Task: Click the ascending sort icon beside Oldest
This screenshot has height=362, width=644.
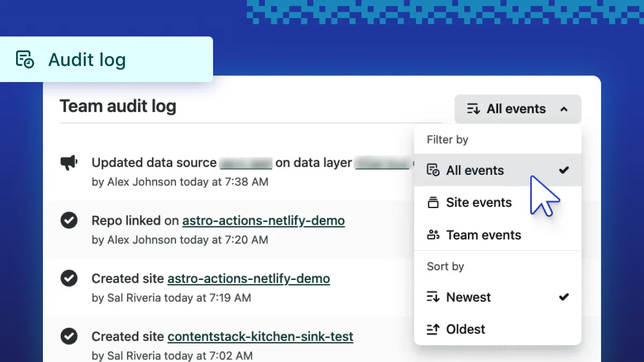Action: coord(433,329)
